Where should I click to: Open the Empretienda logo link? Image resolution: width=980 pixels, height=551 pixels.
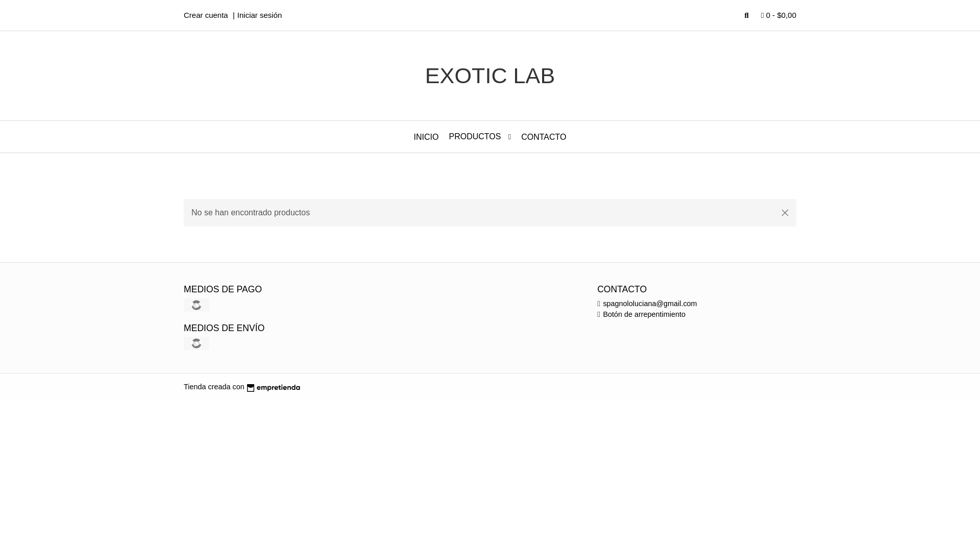coord(274,388)
